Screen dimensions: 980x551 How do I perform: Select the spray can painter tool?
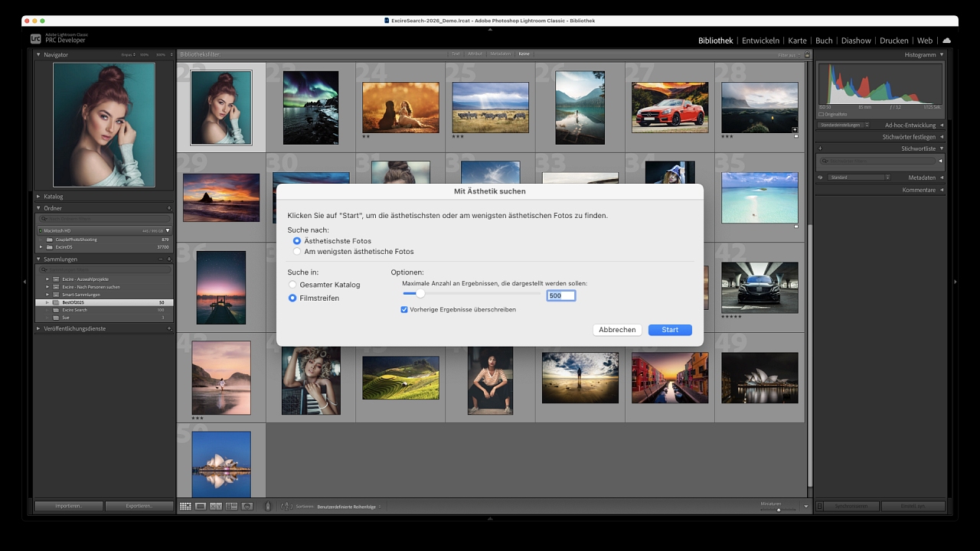268,507
